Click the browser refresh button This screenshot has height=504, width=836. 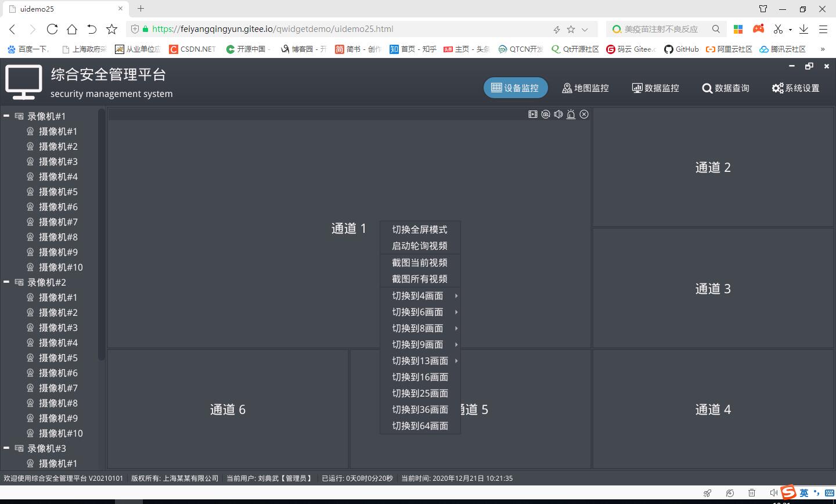coord(52,29)
